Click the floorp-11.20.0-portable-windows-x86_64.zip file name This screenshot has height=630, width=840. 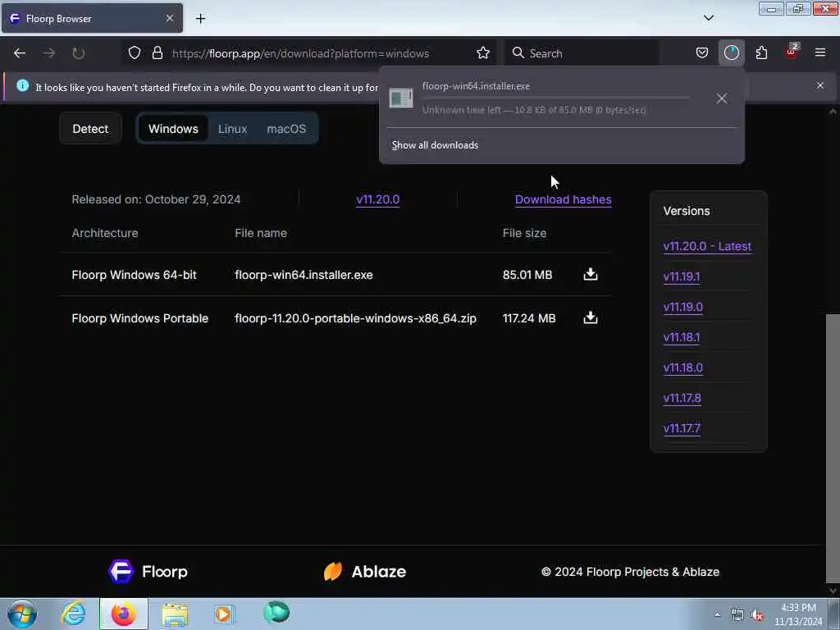(x=355, y=318)
